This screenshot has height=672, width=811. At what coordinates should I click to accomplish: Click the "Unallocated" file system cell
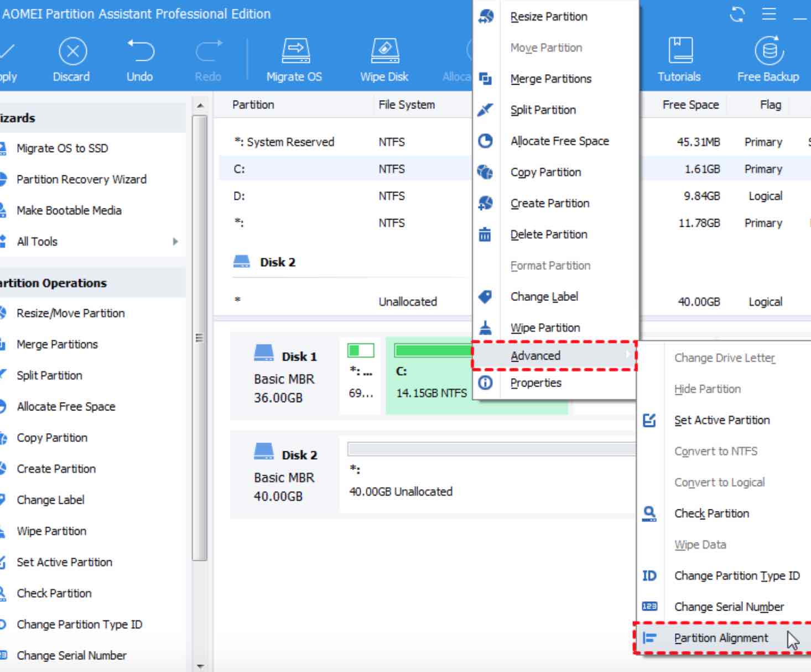coord(408,301)
